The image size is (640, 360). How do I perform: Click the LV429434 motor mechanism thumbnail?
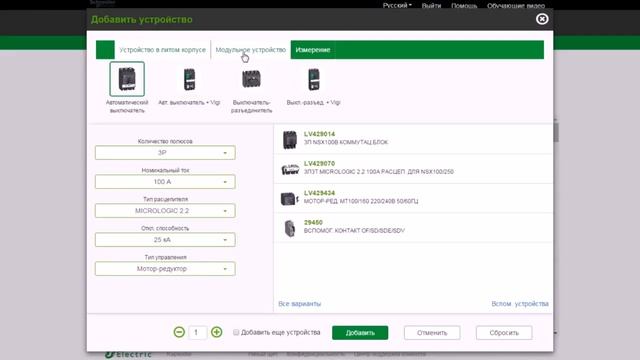click(x=290, y=199)
